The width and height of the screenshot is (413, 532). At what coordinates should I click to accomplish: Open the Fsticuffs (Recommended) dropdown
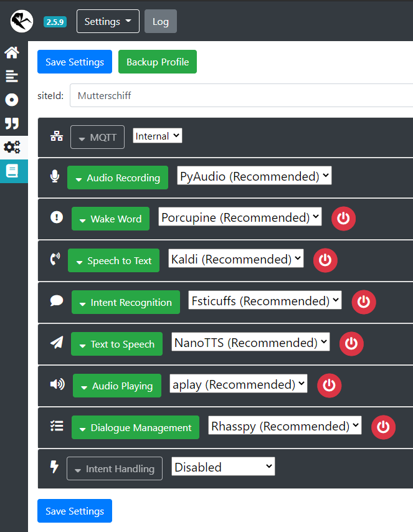click(265, 300)
